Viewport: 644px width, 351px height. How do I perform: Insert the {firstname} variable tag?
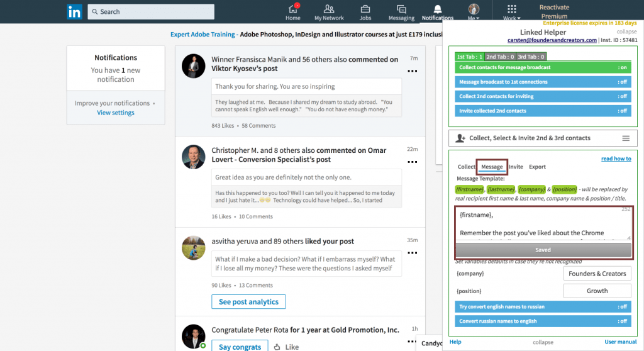tap(469, 189)
